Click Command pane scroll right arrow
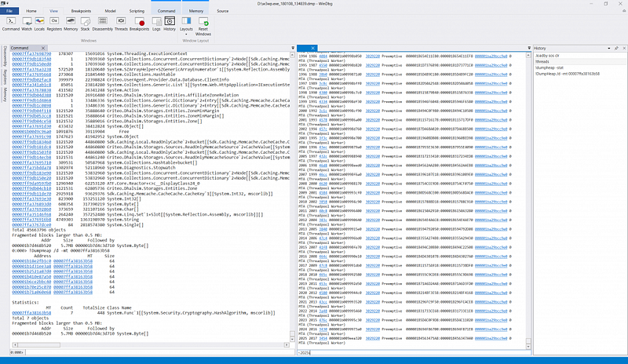The width and height of the screenshot is (628, 364). pos(287,344)
